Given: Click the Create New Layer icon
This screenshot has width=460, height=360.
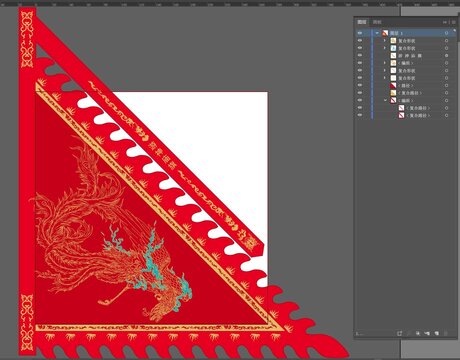Looking at the screenshot, I should [437, 333].
